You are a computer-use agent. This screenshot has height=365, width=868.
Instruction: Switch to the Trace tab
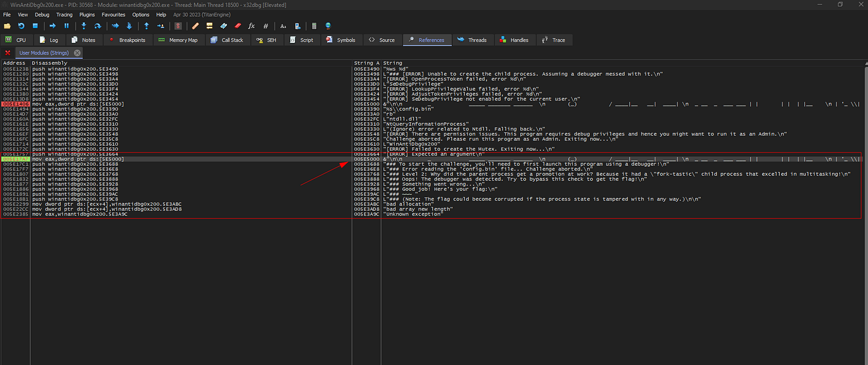[x=554, y=40]
